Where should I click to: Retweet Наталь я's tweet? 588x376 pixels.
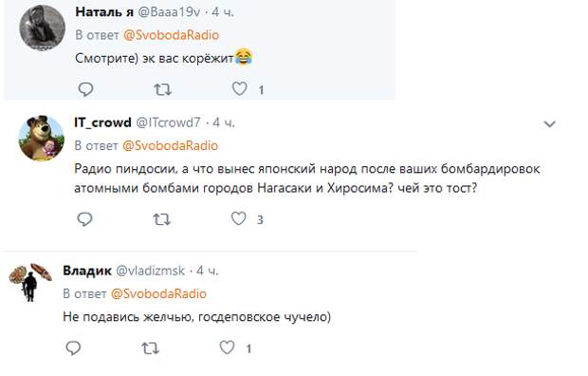coord(162,89)
